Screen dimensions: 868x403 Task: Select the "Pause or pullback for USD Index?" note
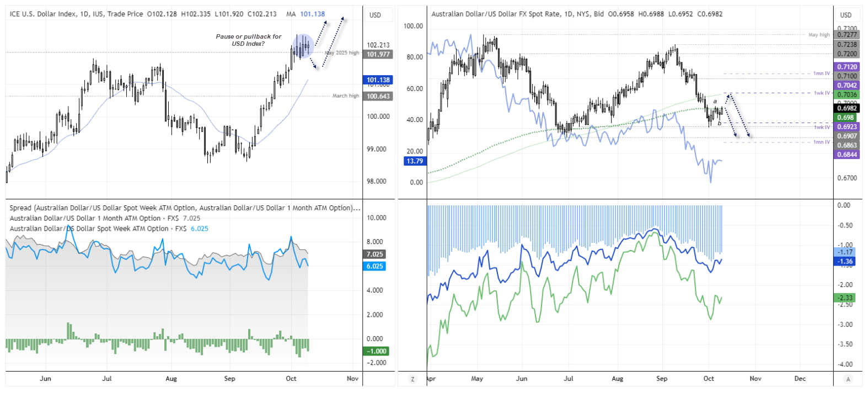coord(248,40)
